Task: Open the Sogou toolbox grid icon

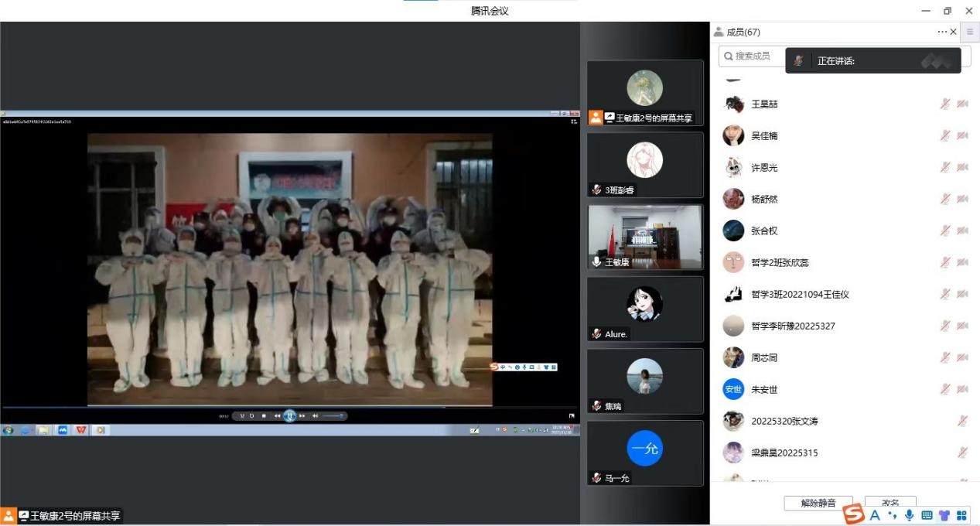Action: [x=961, y=515]
